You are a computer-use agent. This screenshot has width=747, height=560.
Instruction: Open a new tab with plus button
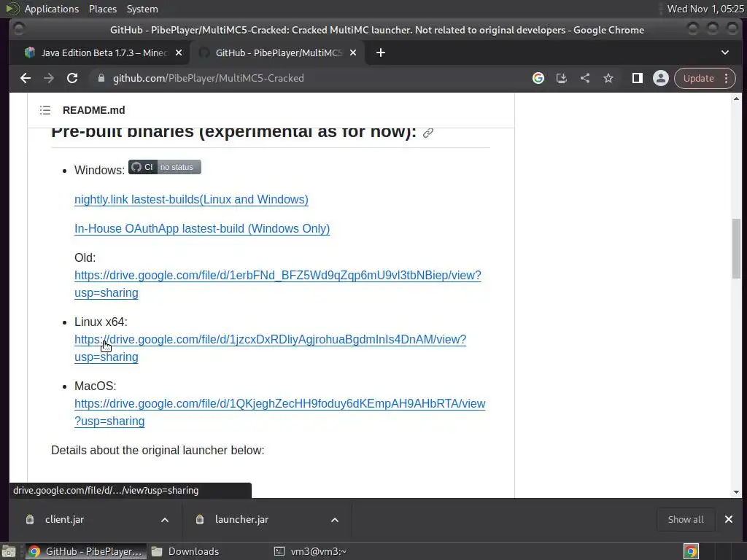[380, 52]
